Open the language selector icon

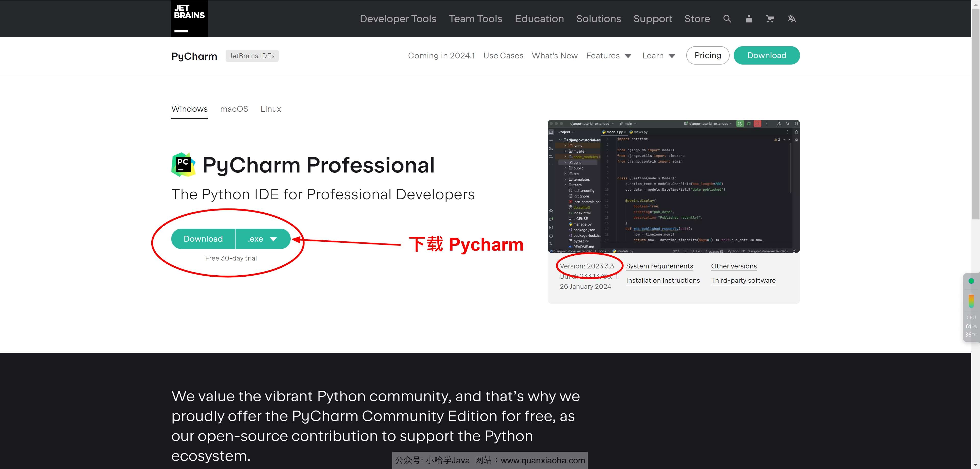pos(792,19)
